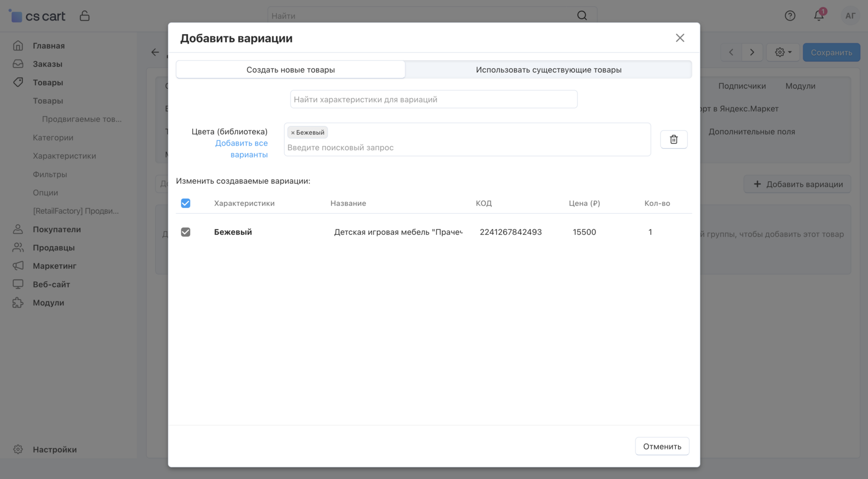Click the trash icon to delete the feature
Image resolution: width=868 pixels, height=479 pixels.
(x=674, y=139)
